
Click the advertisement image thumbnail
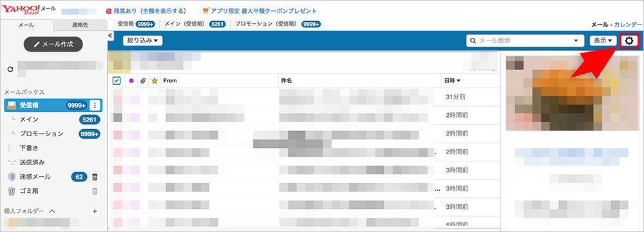(x=573, y=93)
